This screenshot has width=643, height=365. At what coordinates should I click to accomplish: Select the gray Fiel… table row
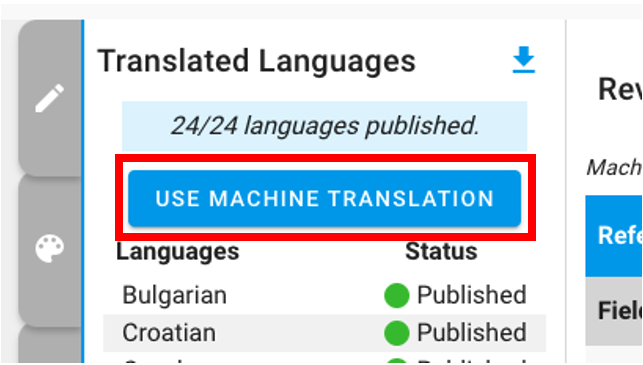[614, 311]
